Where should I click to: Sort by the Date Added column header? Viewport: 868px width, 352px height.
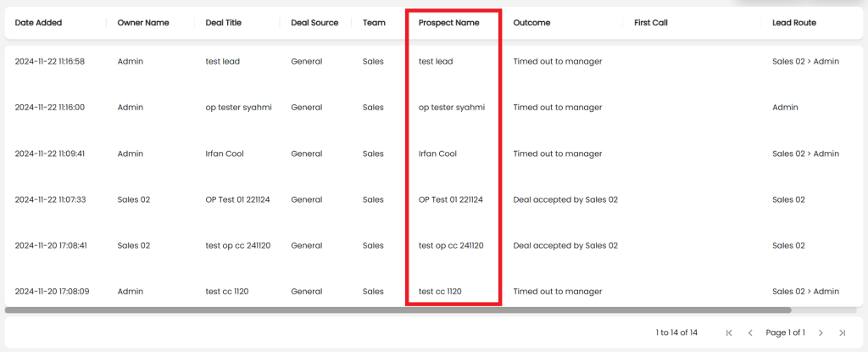(x=38, y=23)
